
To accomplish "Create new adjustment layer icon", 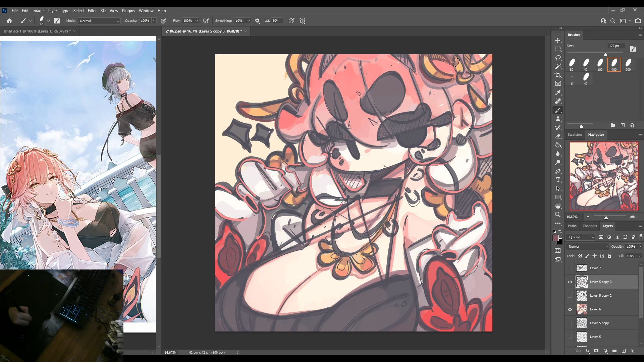I will (x=605, y=351).
